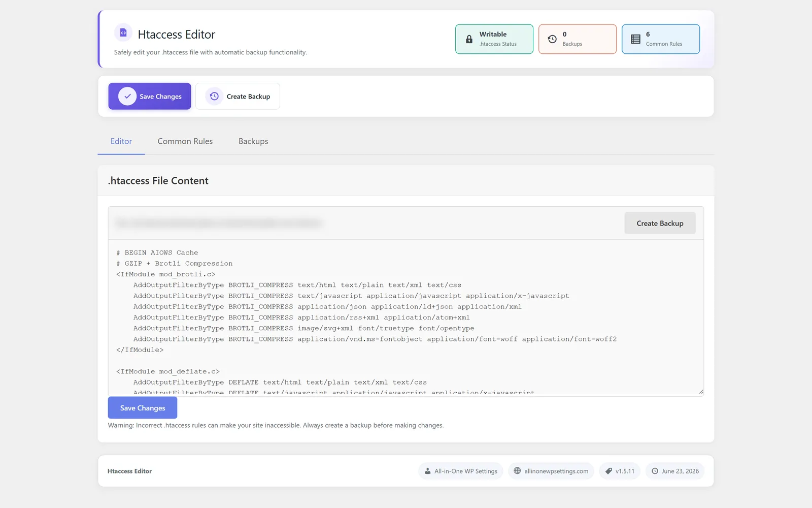Click the user icon beside All-in-One WP Settings
This screenshot has height=508, width=812.
(428, 471)
